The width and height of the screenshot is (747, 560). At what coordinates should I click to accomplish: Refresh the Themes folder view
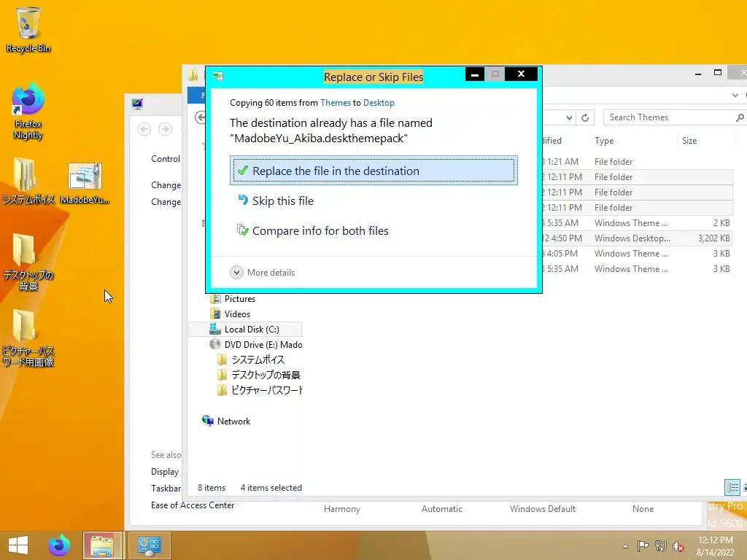point(585,117)
